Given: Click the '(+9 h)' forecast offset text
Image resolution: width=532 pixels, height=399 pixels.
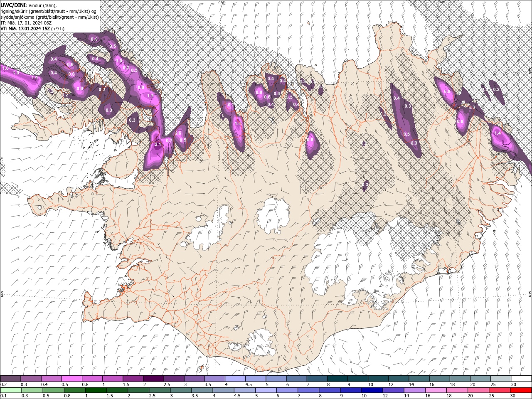Looking at the screenshot, I should click(58, 28).
